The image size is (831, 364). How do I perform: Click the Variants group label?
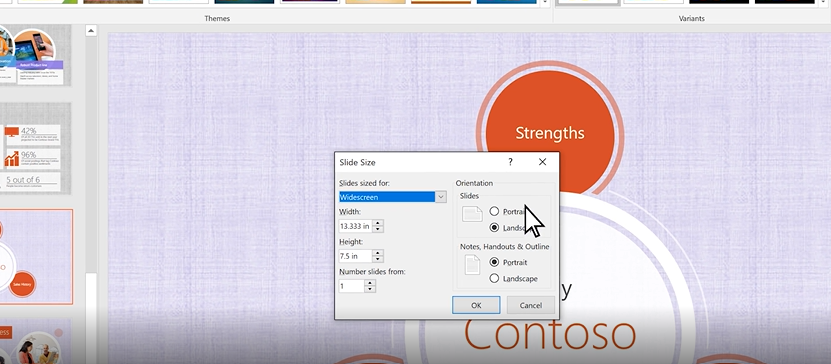pos(692,19)
